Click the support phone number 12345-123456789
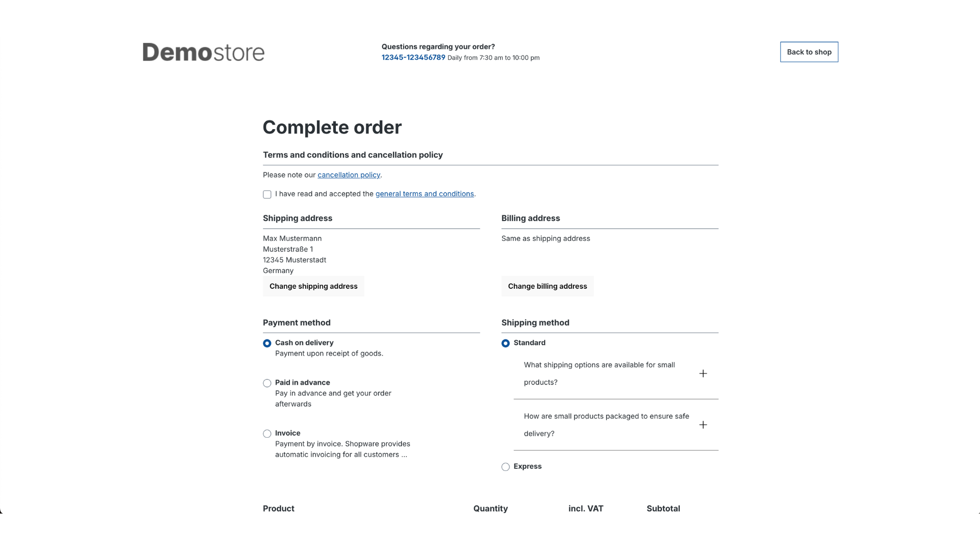This screenshot has height=551, width=980. coord(413,58)
